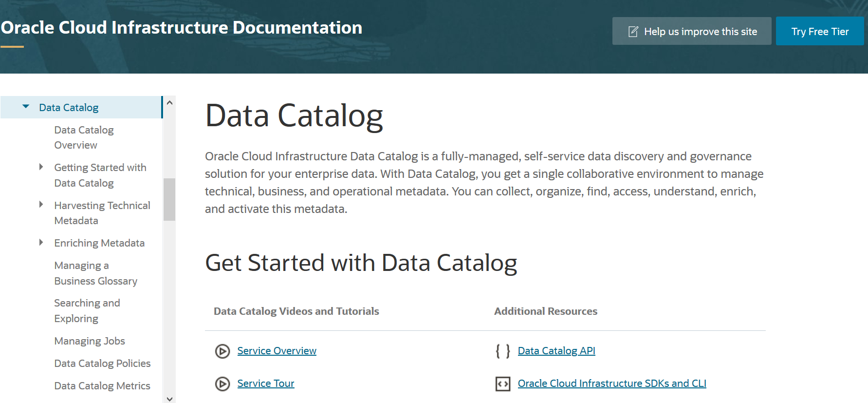Open Help us improve this site

coord(692,31)
